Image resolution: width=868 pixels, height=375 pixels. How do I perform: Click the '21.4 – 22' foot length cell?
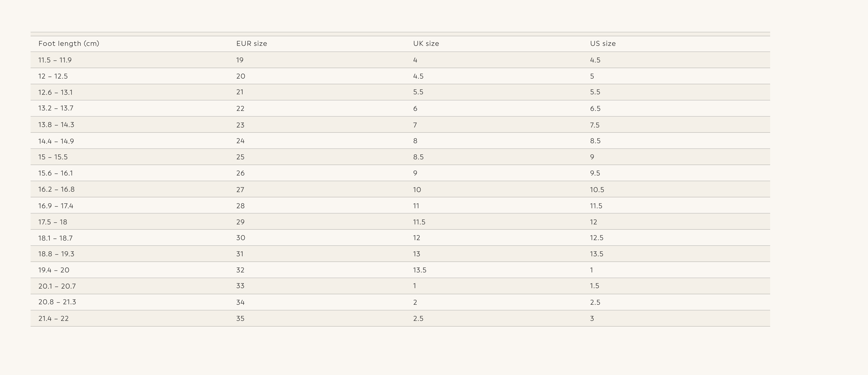(x=54, y=319)
